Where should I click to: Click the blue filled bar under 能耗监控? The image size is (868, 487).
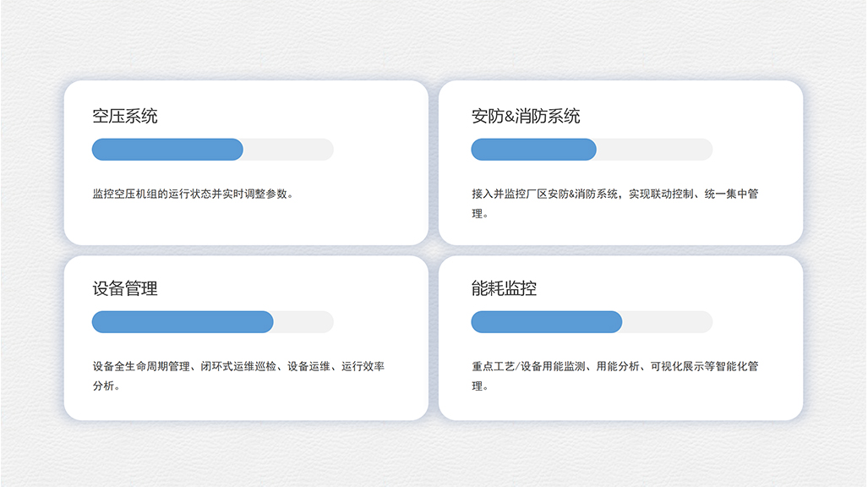[546, 322]
